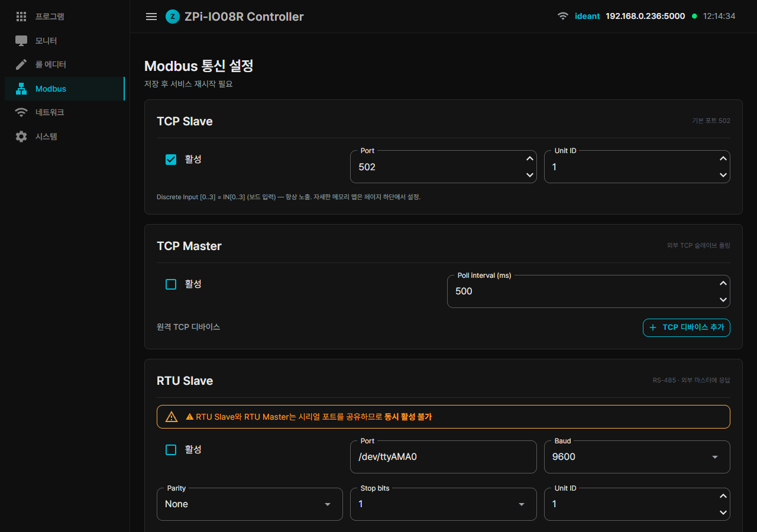The width and height of the screenshot is (757, 532).
Task: Open the 룰 에디터 sidebar item
Action: point(64,64)
